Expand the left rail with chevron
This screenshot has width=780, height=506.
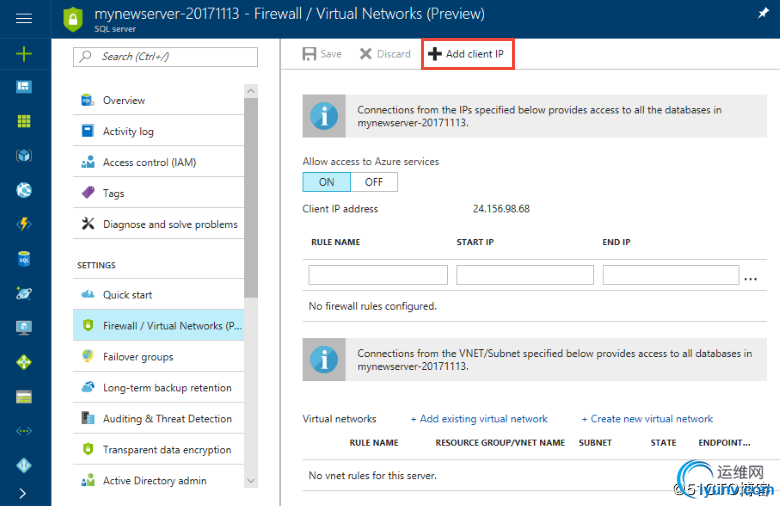coord(22,494)
